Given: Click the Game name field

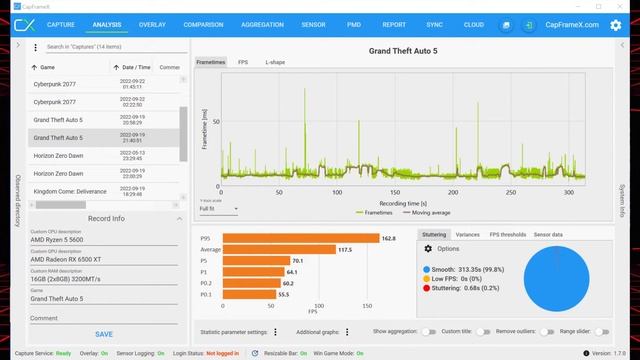Looking at the screenshot, I should pos(104,299).
